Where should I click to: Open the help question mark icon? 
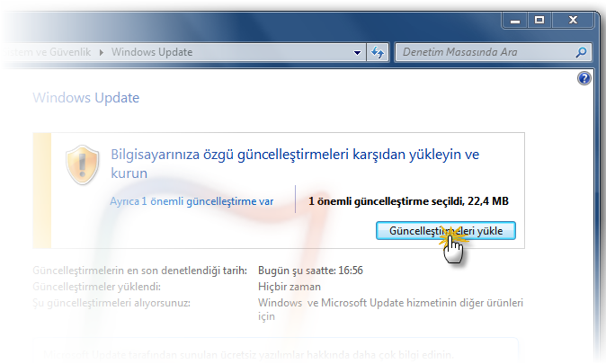tap(584, 78)
